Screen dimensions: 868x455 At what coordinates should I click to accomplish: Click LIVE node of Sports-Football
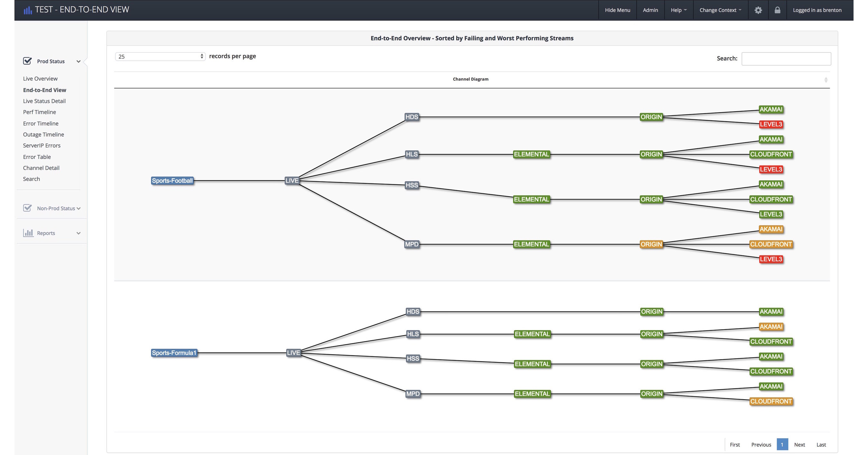(292, 181)
